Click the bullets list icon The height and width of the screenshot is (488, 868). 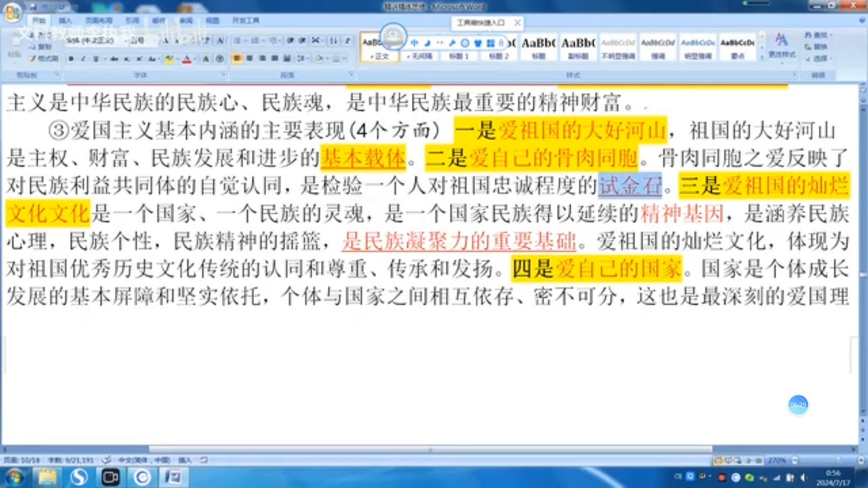pos(238,41)
